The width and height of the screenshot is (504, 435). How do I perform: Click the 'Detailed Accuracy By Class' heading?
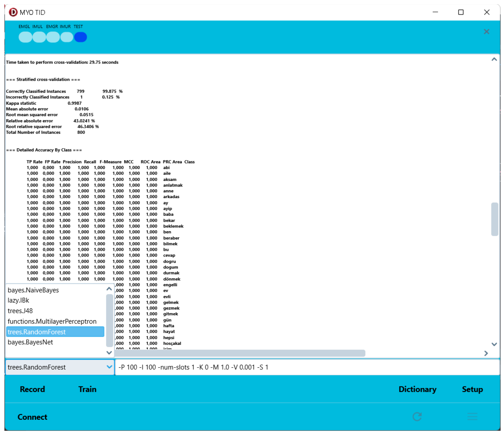(x=44, y=150)
